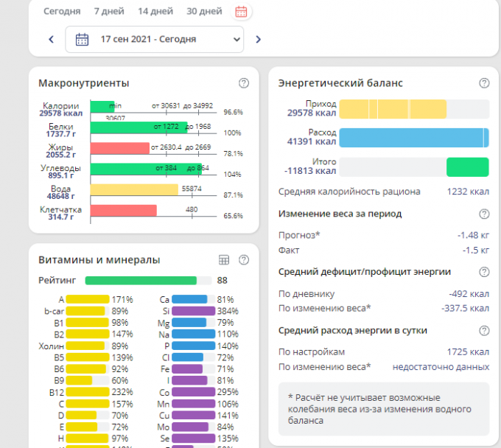Viewport: 501px width, 448px height.
Task: Switch to the 14 дней period
Action: tap(155, 11)
